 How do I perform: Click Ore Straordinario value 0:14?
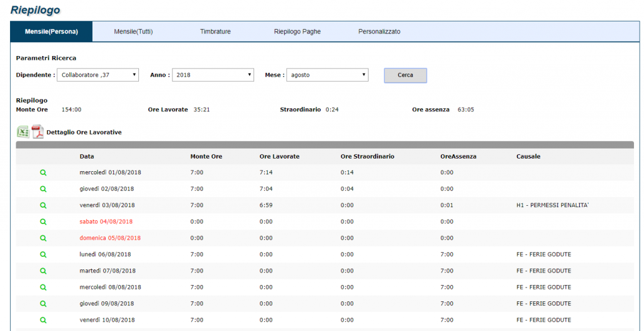347,172
